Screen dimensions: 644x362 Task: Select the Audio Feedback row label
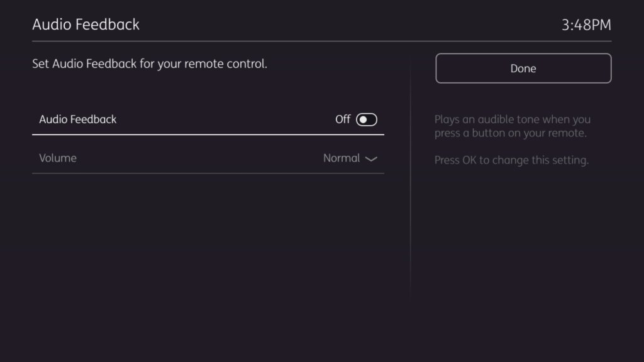coord(78,119)
